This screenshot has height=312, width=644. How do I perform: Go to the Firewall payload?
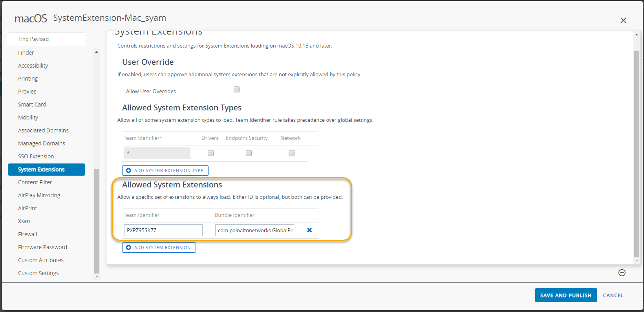click(27, 234)
